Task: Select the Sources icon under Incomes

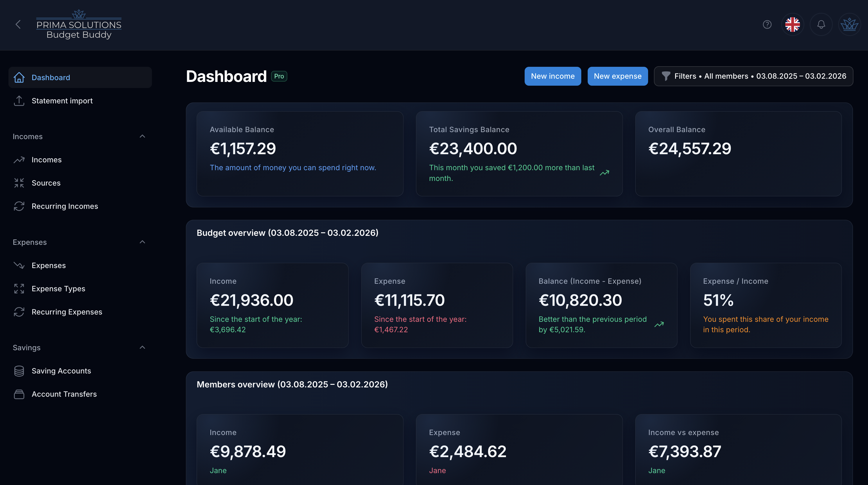Action: (x=19, y=183)
